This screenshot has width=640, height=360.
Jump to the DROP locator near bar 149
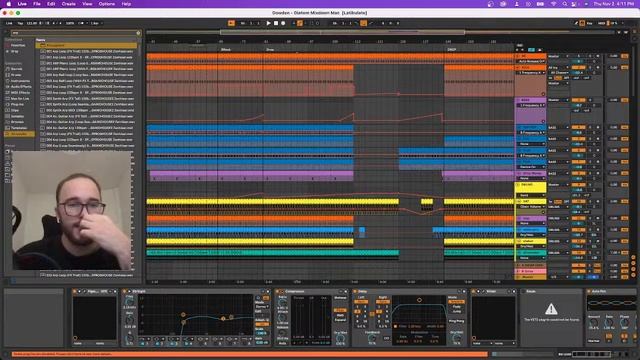(x=451, y=49)
